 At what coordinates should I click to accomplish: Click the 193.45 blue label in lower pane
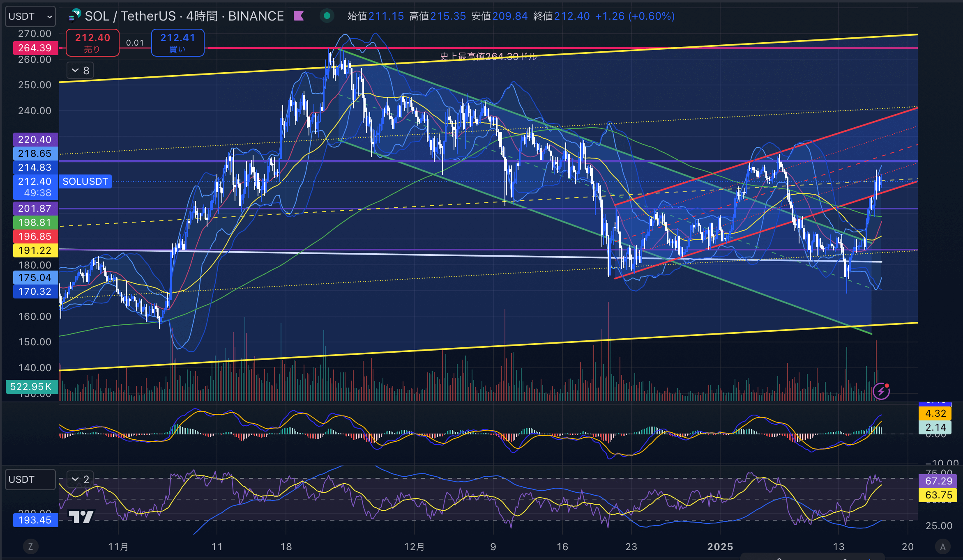tap(35, 520)
